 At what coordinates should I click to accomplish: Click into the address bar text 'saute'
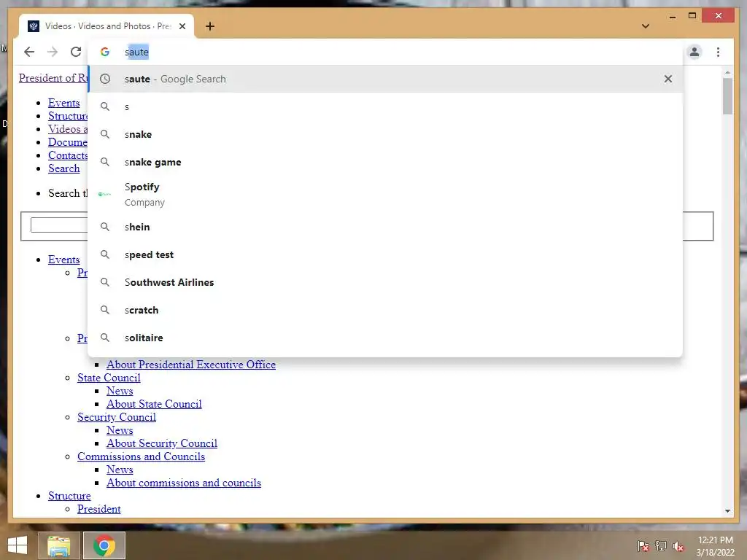(136, 52)
